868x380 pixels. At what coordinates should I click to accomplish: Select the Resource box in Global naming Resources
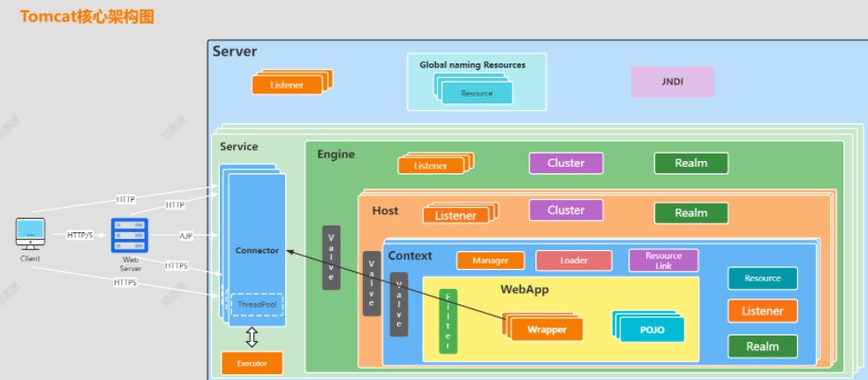pos(477,94)
